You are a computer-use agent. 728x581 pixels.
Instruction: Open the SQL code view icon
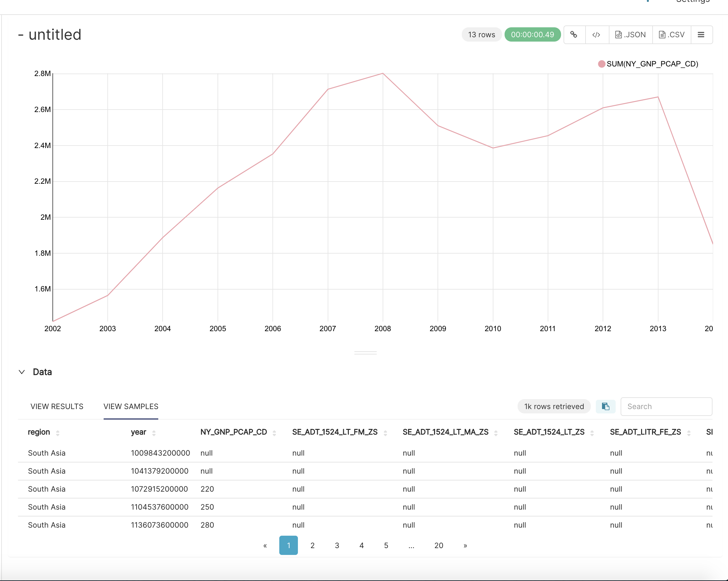[x=596, y=34]
